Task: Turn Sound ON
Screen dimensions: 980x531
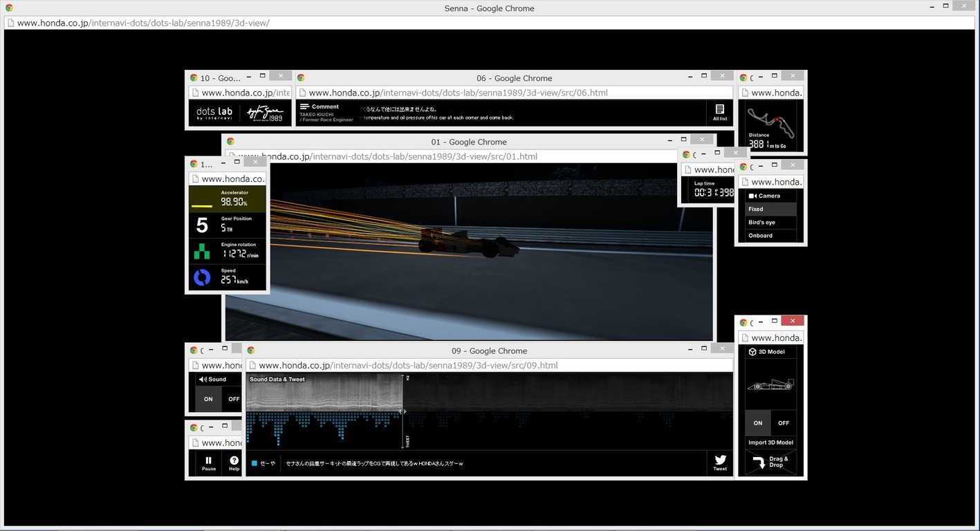Action: (x=208, y=399)
